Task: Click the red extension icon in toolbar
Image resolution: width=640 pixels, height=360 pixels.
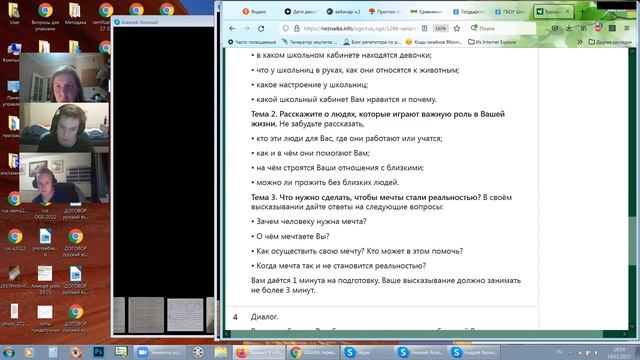Action: tap(598, 28)
